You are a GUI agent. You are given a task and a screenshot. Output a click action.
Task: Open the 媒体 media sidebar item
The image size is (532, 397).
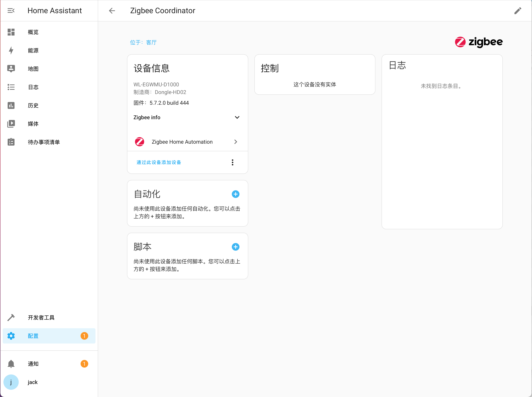pyautogui.click(x=33, y=124)
